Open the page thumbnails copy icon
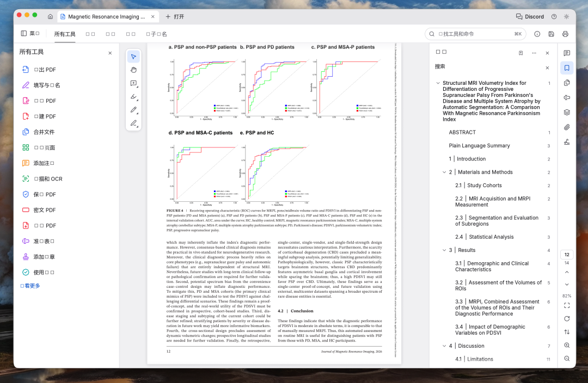 click(567, 83)
